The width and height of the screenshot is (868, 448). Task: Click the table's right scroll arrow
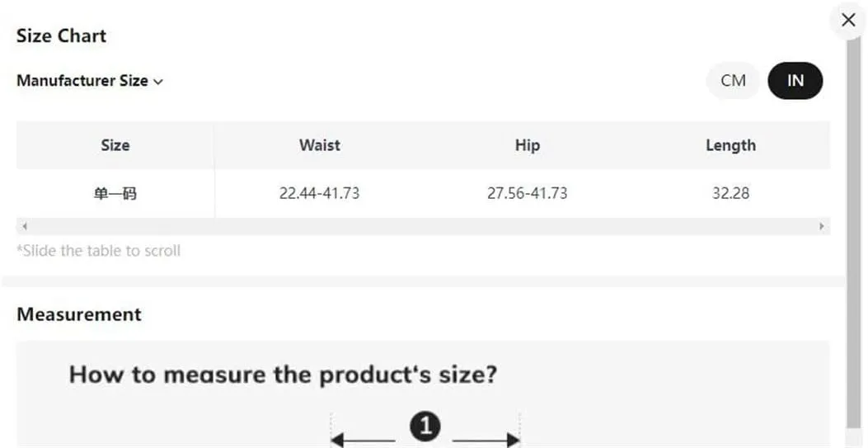point(822,226)
